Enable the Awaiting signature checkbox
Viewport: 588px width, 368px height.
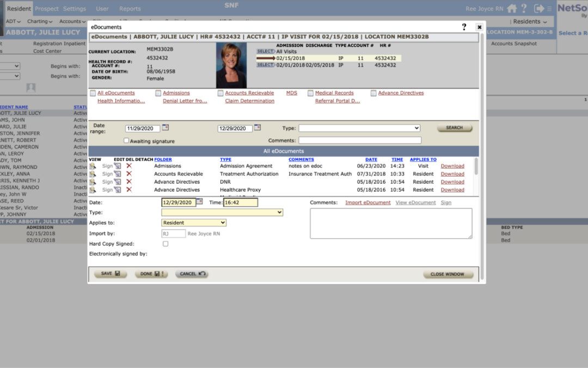(126, 141)
